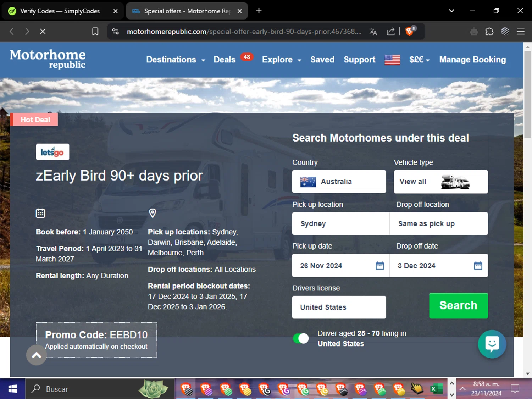Click the page vertical scrollbar thumb
The width and height of the screenshot is (532, 399).
pos(527,94)
